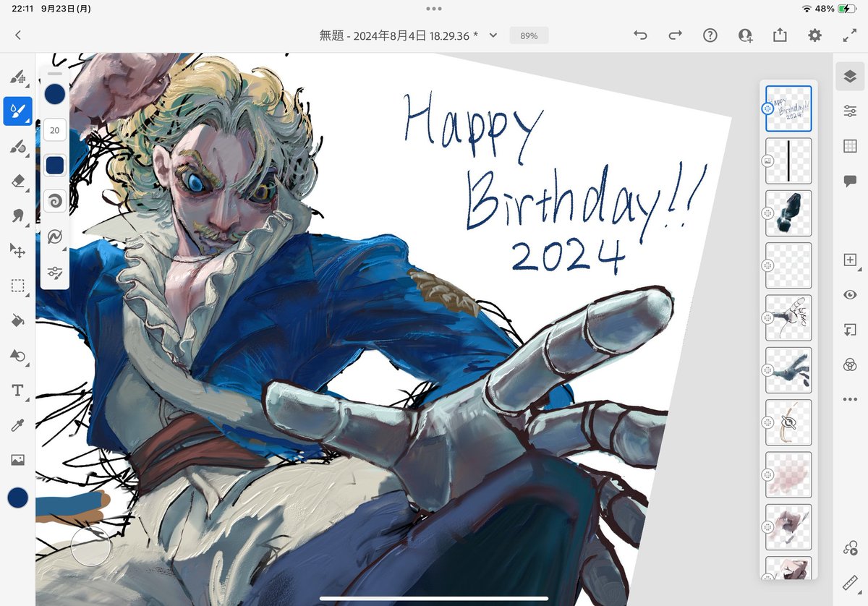Viewport: 868px width, 606px height.
Task: Select the Eyedropper tool
Action: pyautogui.click(x=17, y=425)
